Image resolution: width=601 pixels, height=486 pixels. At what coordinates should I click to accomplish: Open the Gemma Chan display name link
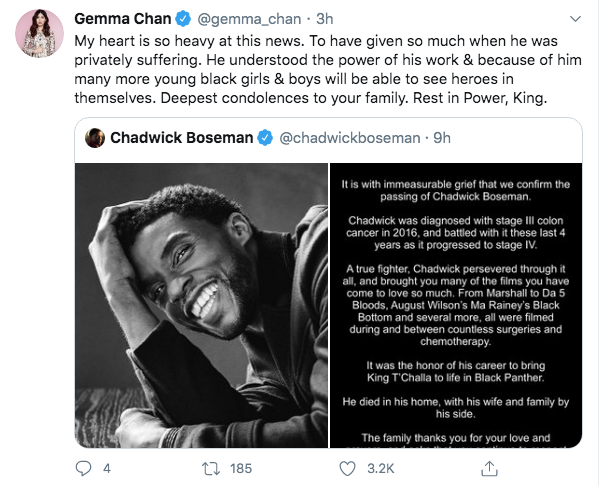click(x=123, y=19)
